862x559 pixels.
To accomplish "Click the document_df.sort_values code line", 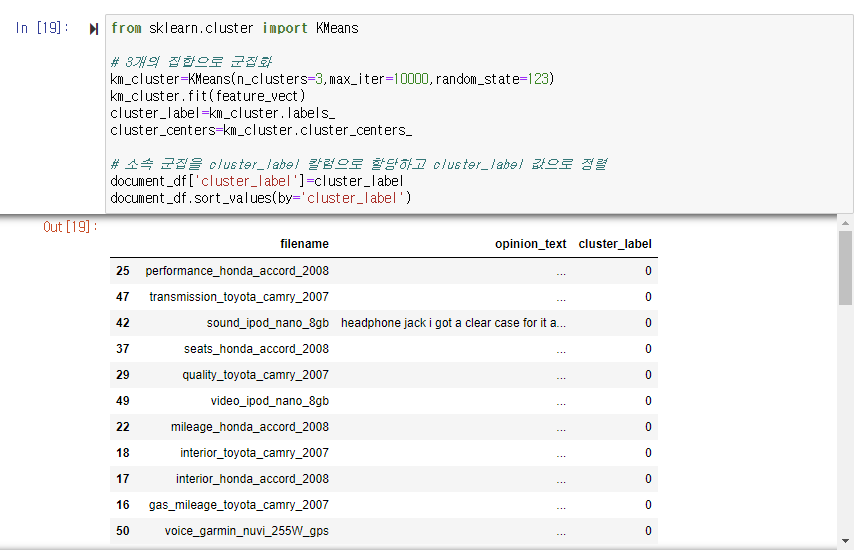I will pos(261,198).
